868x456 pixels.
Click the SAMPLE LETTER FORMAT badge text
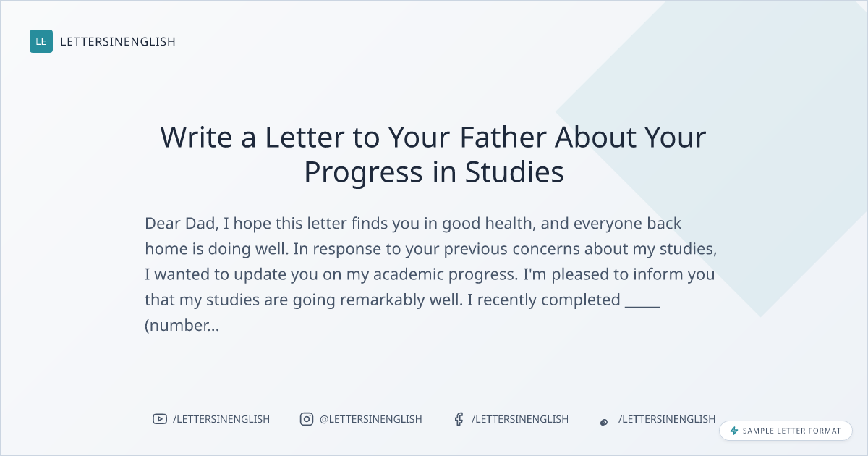[x=792, y=431]
